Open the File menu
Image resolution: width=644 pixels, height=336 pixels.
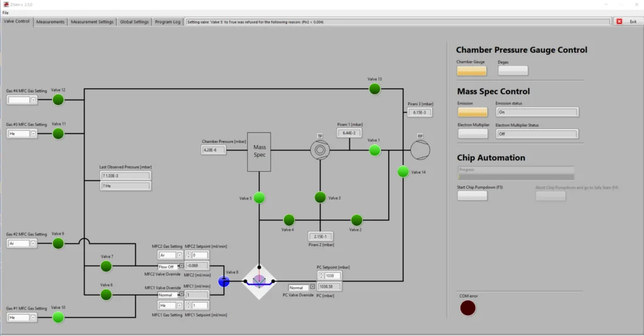5,13
